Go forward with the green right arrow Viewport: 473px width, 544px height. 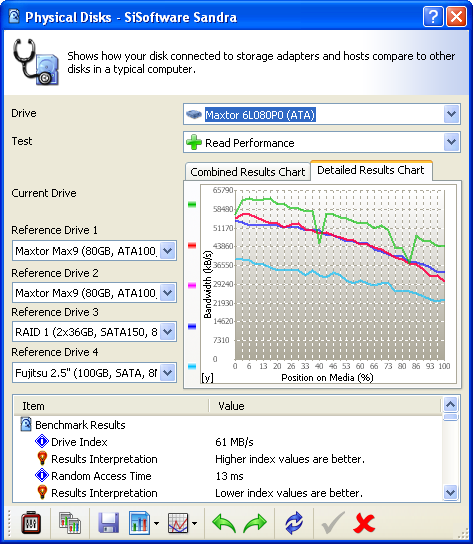255,523
